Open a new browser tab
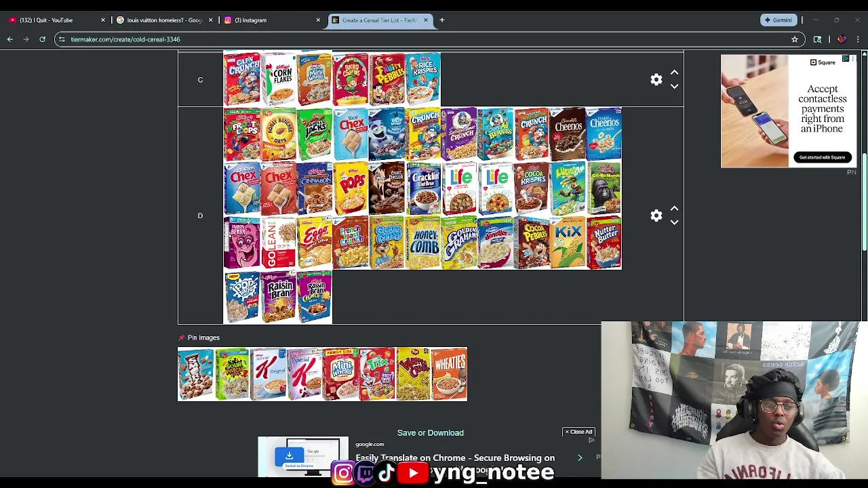This screenshot has width=868, height=488. coord(441,20)
